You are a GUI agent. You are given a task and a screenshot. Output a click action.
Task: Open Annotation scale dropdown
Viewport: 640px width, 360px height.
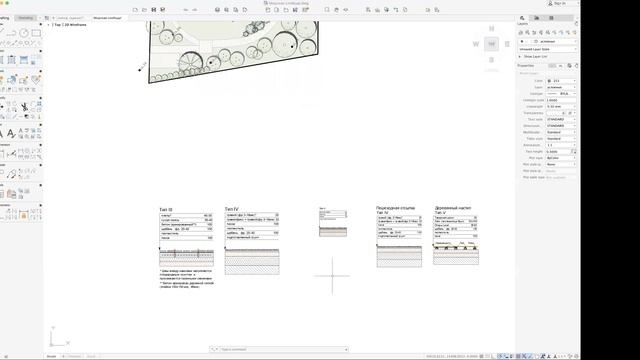click(561, 145)
